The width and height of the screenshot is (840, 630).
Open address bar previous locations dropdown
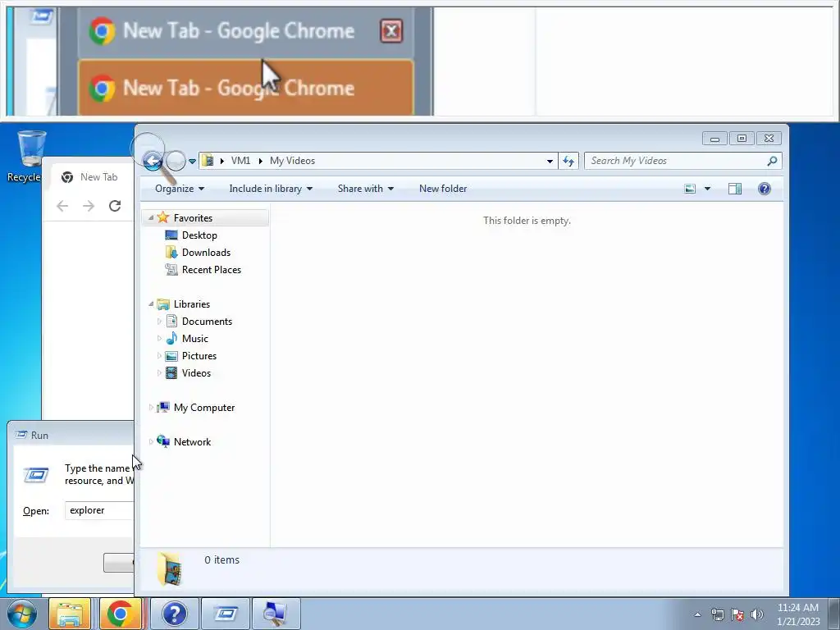click(x=550, y=161)
